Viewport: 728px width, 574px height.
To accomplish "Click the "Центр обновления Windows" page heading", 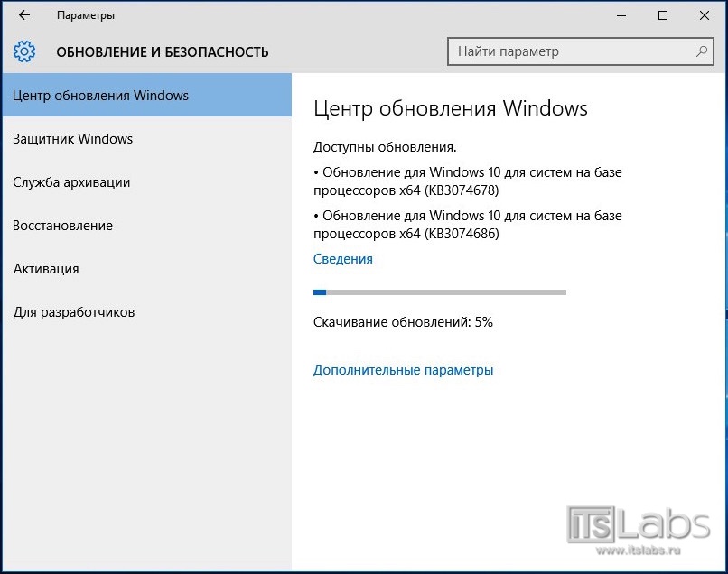I will click(451, 108).
